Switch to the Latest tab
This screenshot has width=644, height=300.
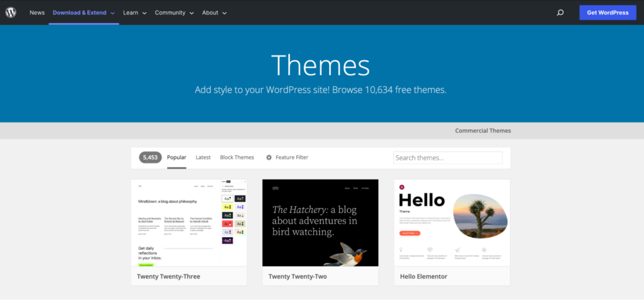203,157
